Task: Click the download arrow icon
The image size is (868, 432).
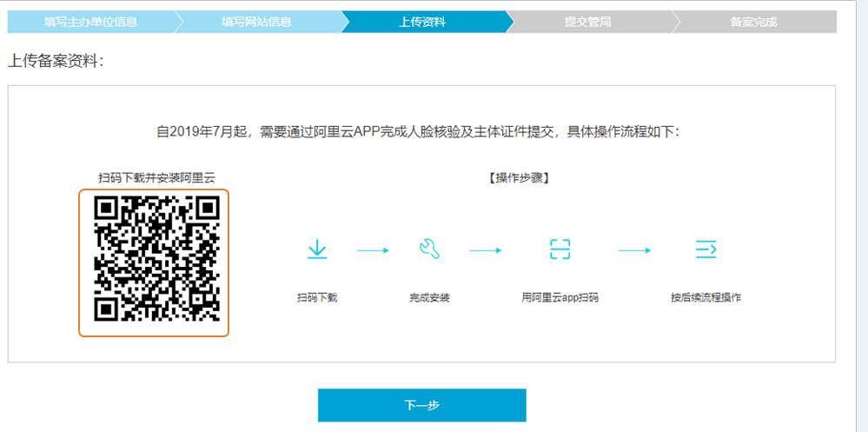Action: coord(317,249)
